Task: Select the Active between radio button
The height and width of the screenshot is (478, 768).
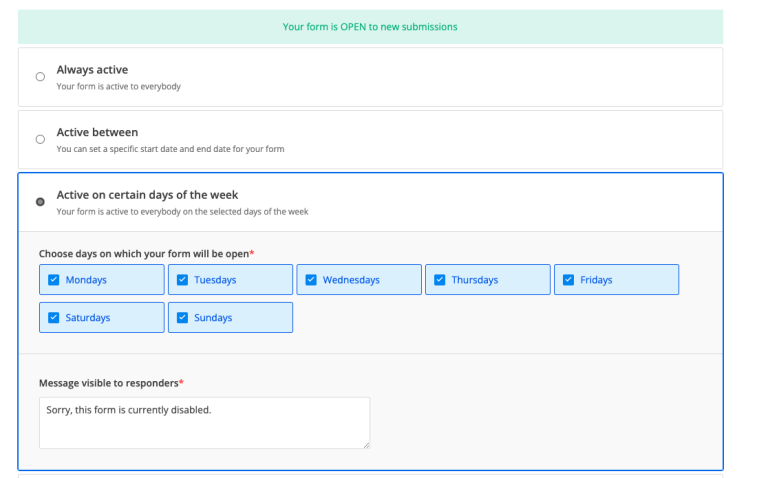Action: [40, 140]
